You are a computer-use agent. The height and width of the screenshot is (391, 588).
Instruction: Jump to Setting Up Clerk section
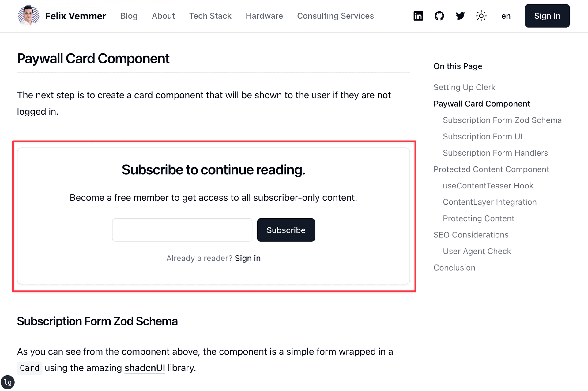tap(464, 87)
